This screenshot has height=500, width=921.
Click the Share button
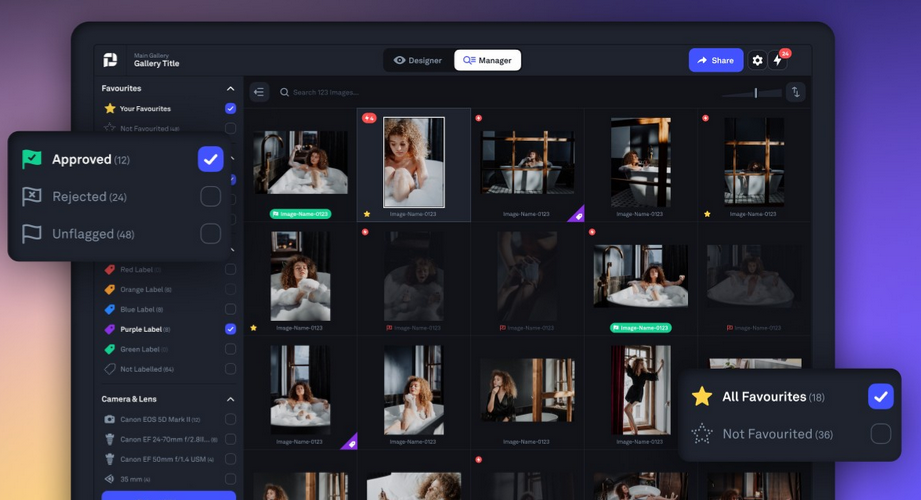(715, 60)
